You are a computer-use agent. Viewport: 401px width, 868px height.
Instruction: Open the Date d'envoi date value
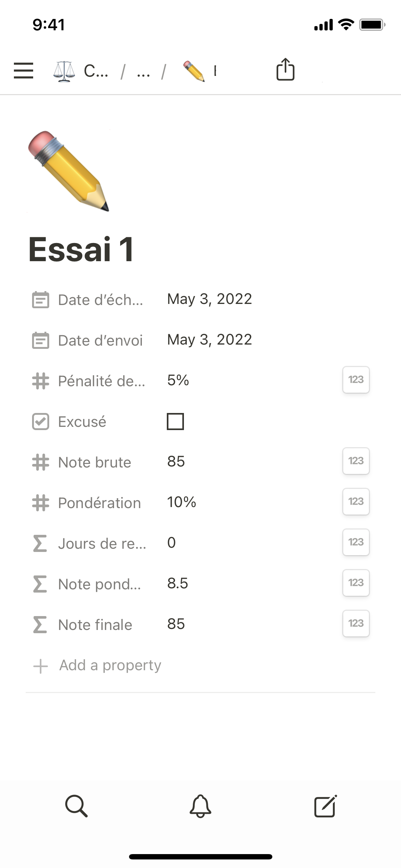click(x=210, y=340)
